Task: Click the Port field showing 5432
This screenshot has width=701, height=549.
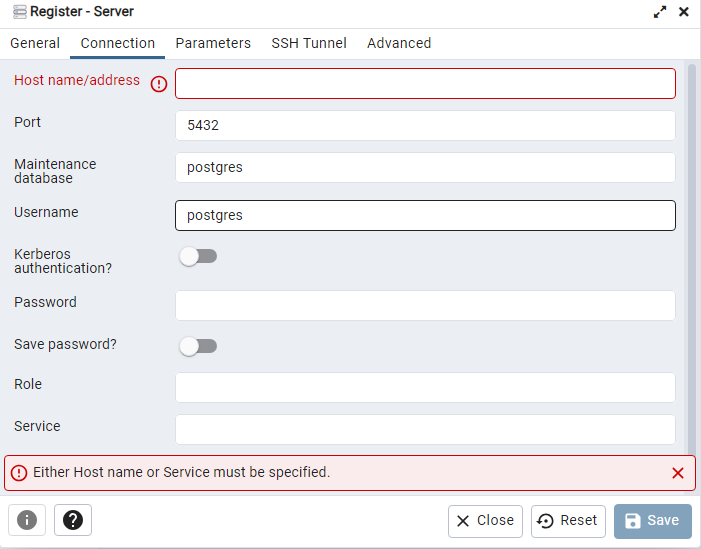Action: 425,125
